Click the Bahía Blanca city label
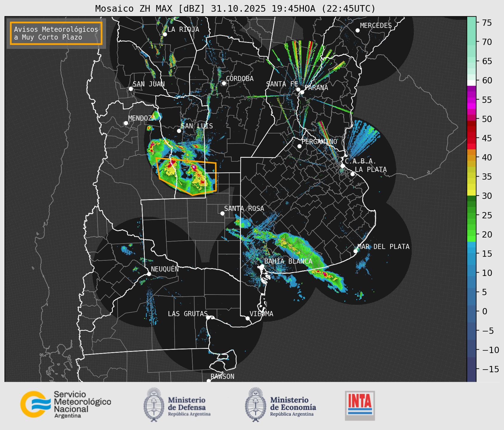 coord(288,261)
